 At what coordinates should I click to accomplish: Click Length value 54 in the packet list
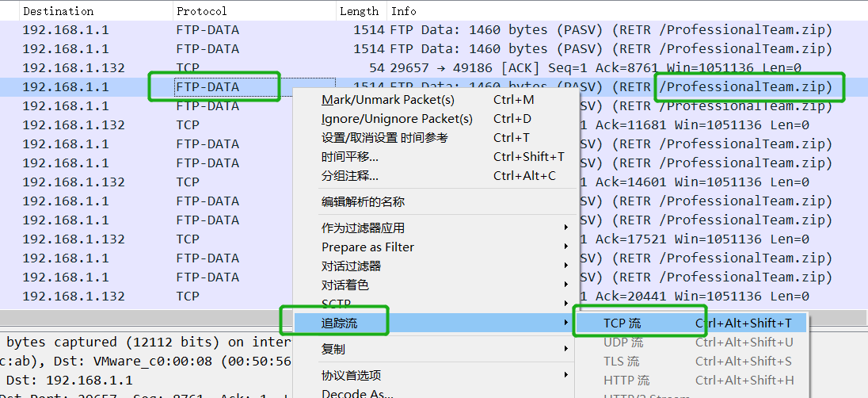coord(376,68)
